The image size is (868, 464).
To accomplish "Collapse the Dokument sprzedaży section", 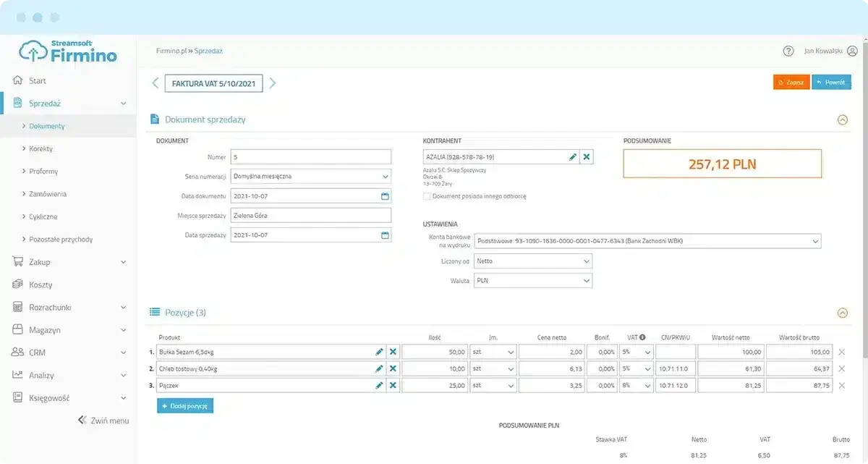I will point(842,120).
